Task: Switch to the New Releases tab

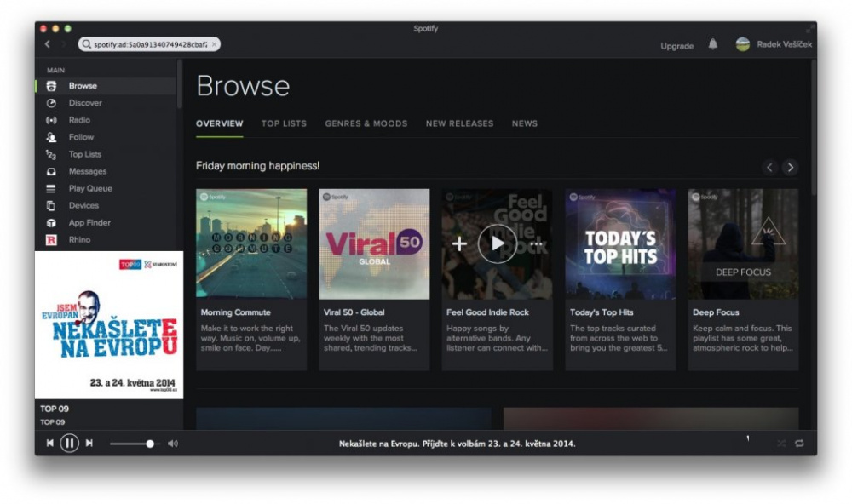Action: coord(460,123)
